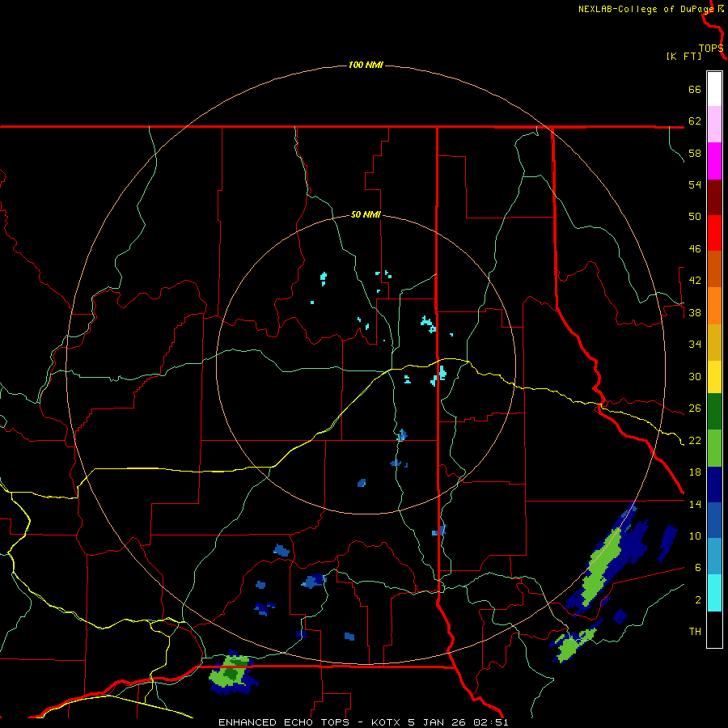Viewport: 728px width, 728px height.
Task: Click the "14" legend value
Action: (x=695, y=504)
